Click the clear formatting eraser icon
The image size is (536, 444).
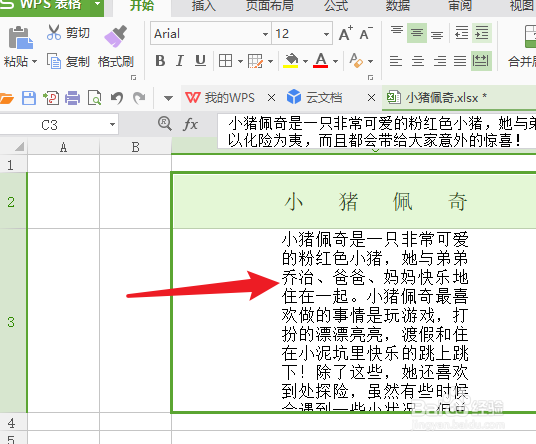click(x=356, y=61)
